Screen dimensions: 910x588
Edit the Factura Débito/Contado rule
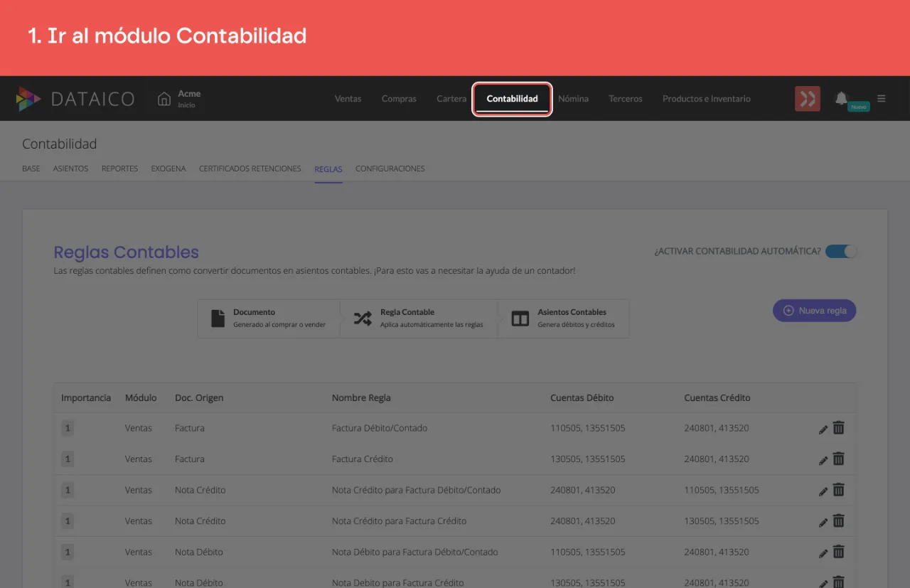pos(823,429)
